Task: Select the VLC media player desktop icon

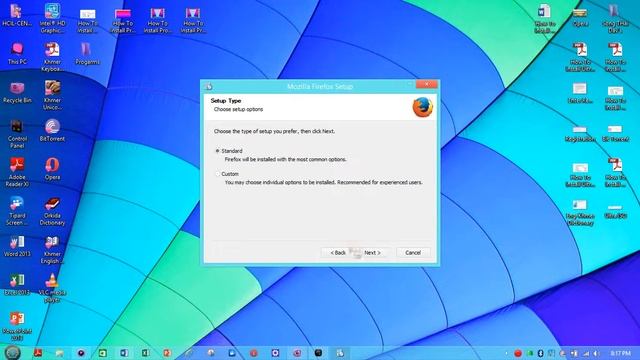Action: click(x=52, y=288)
